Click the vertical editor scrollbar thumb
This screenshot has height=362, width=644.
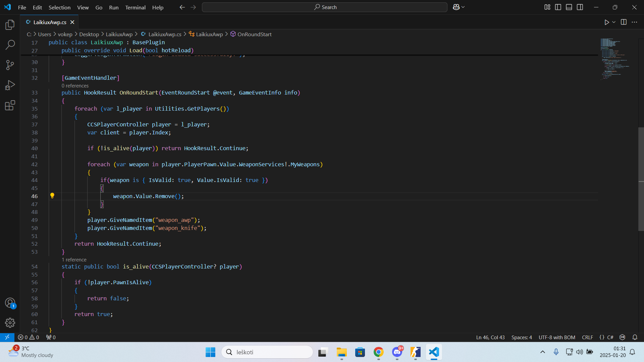641,179
